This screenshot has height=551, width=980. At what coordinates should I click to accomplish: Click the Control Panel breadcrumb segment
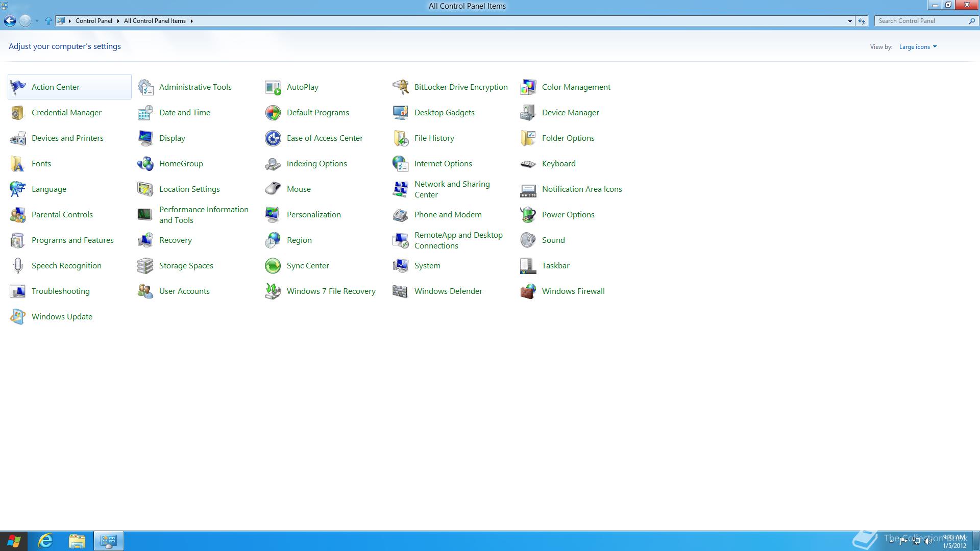[x=94, y=21]
